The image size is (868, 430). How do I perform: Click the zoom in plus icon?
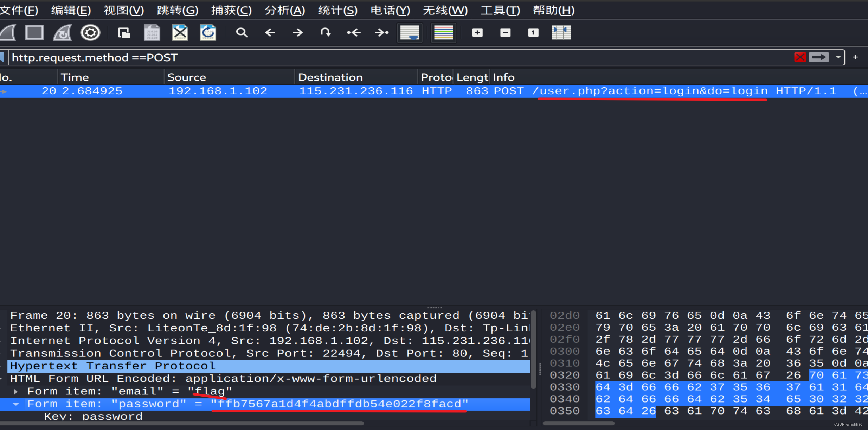pyautogui.click(x=477, y=33)
